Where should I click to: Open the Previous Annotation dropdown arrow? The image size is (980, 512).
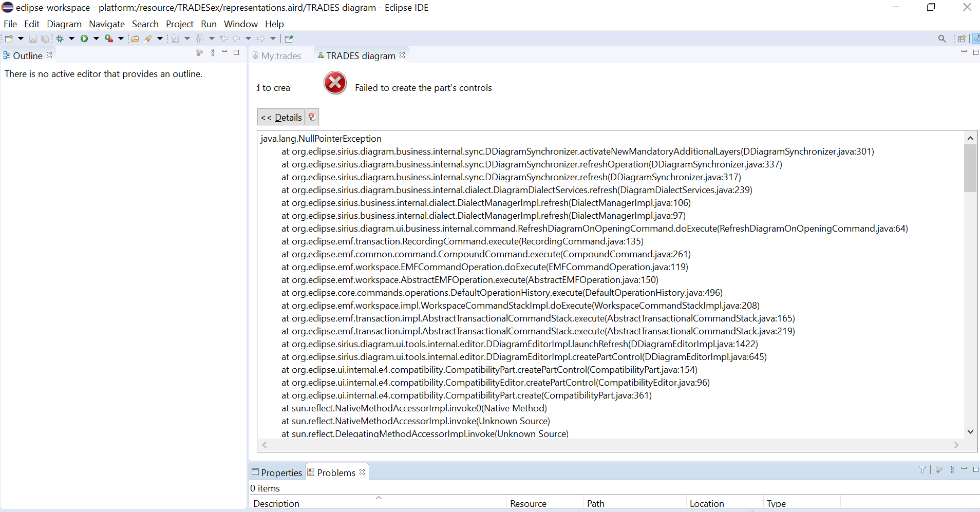[212, 39]
